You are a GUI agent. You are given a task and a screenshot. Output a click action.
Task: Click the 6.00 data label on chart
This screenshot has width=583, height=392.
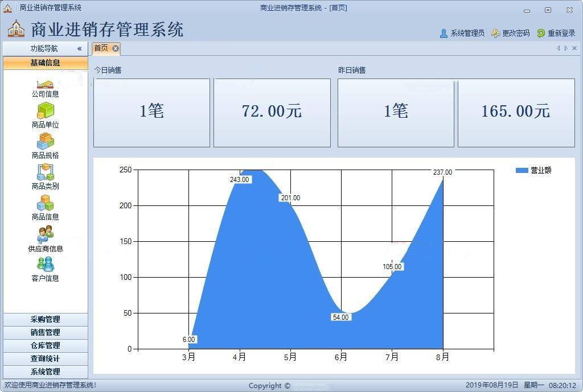[x=188, y=339]
